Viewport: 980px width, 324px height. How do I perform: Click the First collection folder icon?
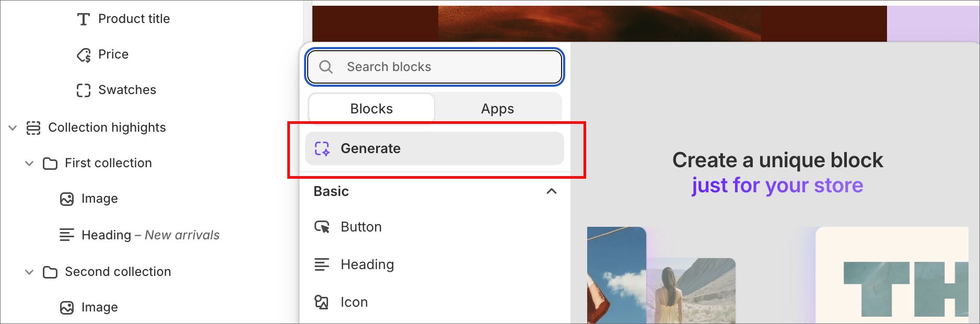click(50, 164)
